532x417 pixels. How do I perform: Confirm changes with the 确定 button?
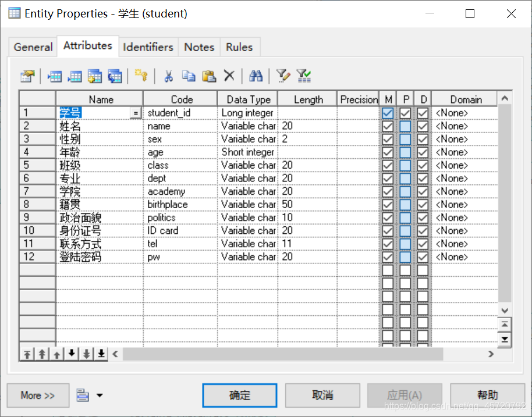(x=240, y=395)
